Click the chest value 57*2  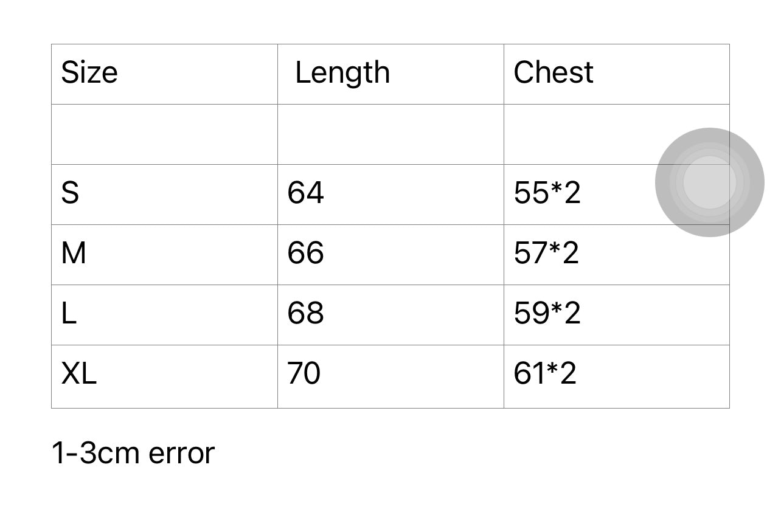click(x=546, y=254)
